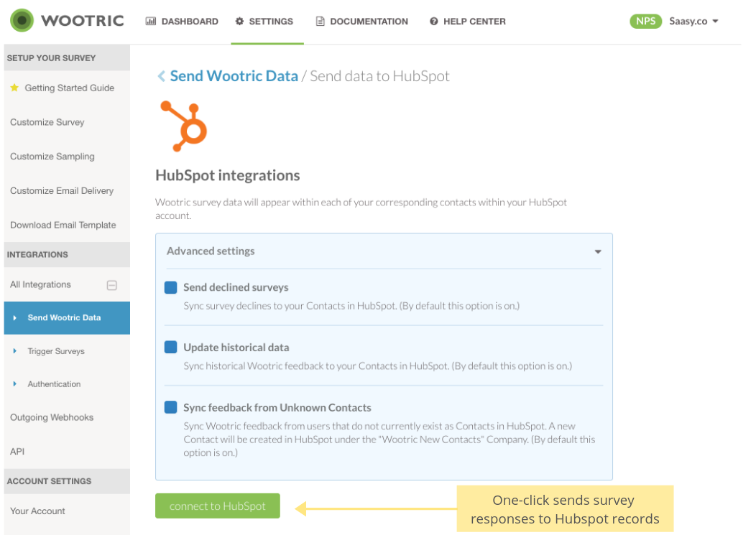Click the Settings gear icon
The image size is (756, 535).
240,22
